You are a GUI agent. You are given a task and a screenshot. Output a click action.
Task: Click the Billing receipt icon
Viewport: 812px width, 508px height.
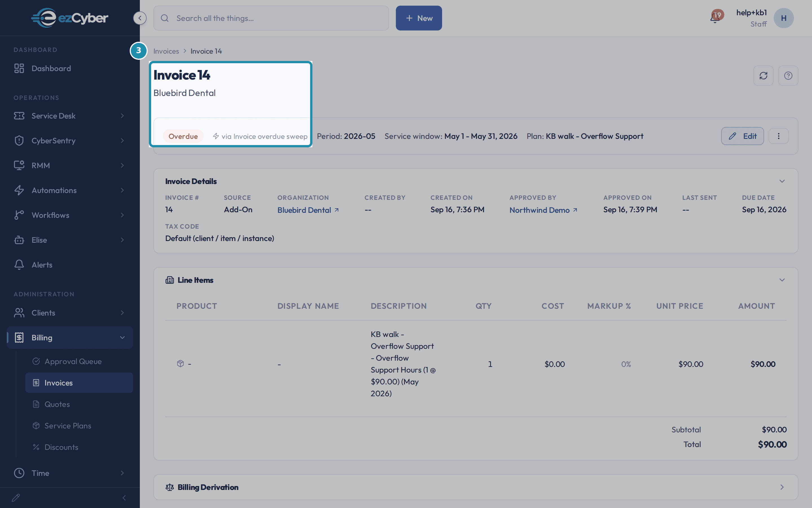[x=19, y=338]
